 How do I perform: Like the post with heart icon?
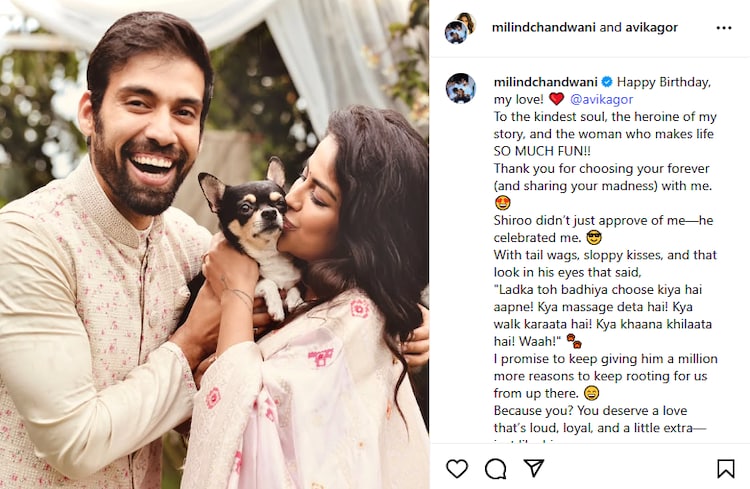click(457, 468)
